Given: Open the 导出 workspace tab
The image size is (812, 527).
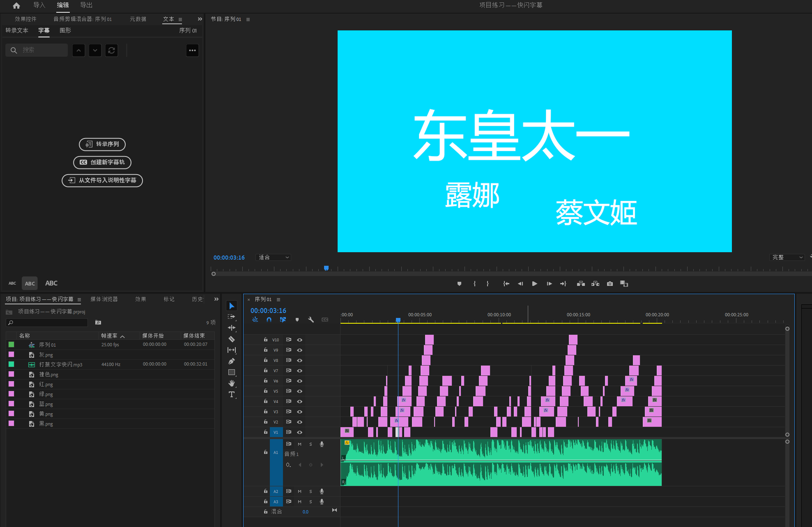Looking at the screenshot, I should (x=86, y=5).
